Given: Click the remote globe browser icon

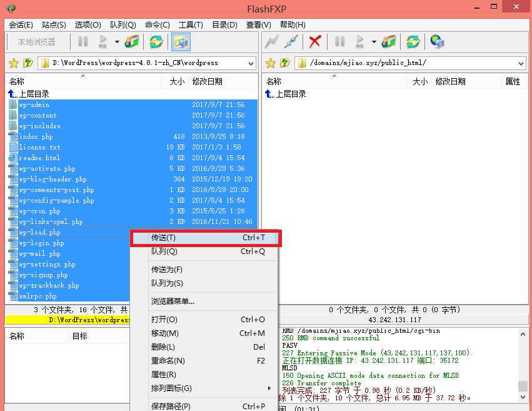Looking at the screenshot, I should 438,42.
